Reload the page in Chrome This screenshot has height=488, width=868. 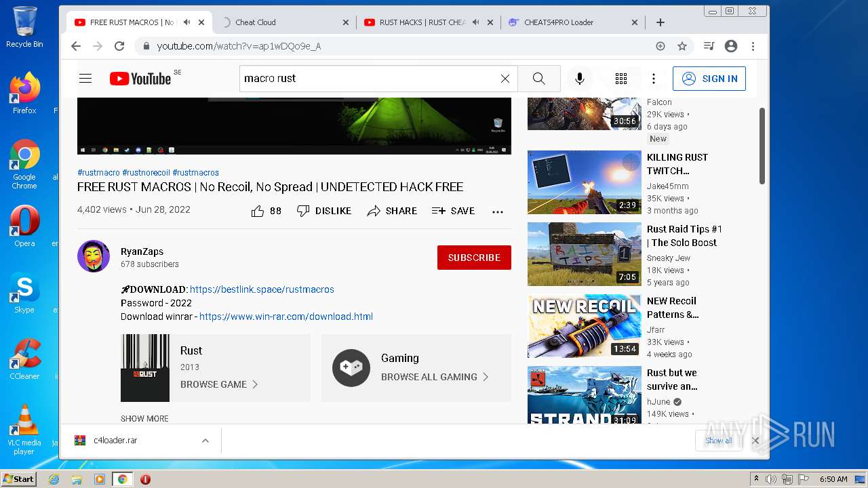click(x=119, y=46)
